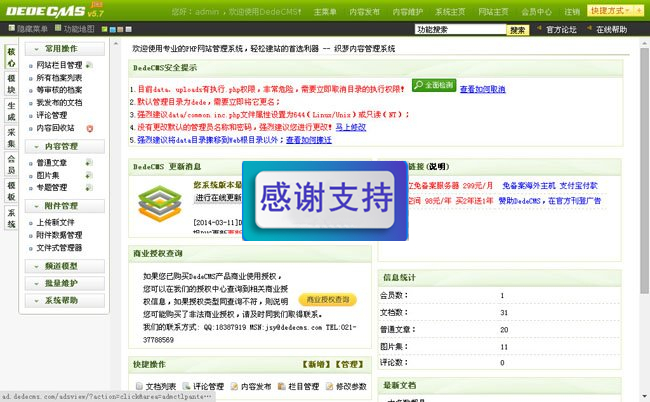The width and height of the screenshot is (650, 402).
Task: Expand the 系统帮助 section
Action: coord(65,300)
